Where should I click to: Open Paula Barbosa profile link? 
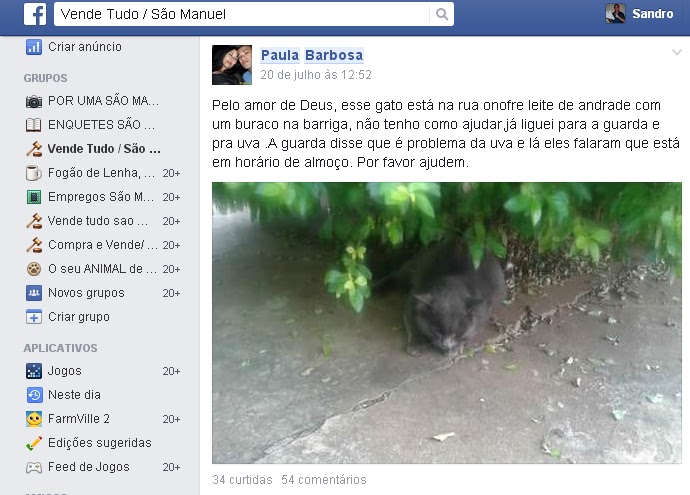(x=312, y=55)
